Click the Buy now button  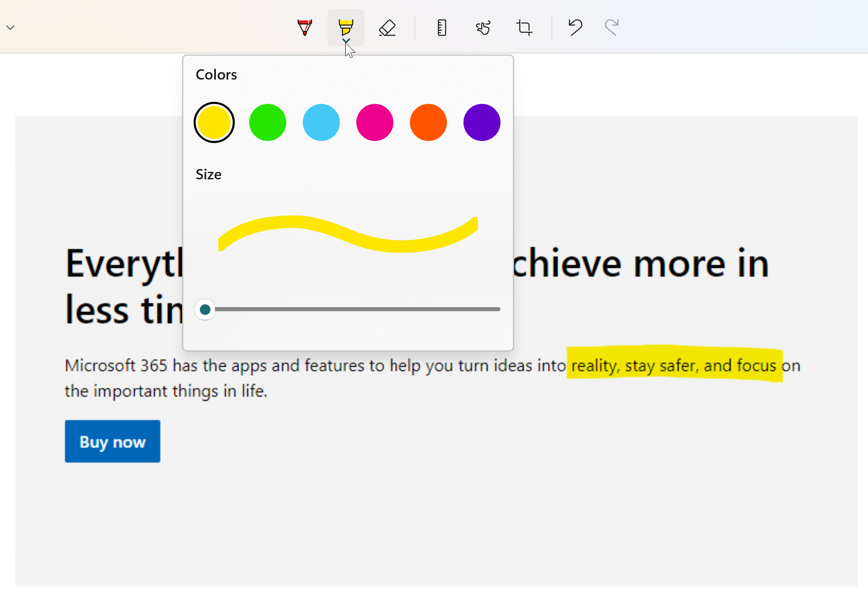point(112,441)
